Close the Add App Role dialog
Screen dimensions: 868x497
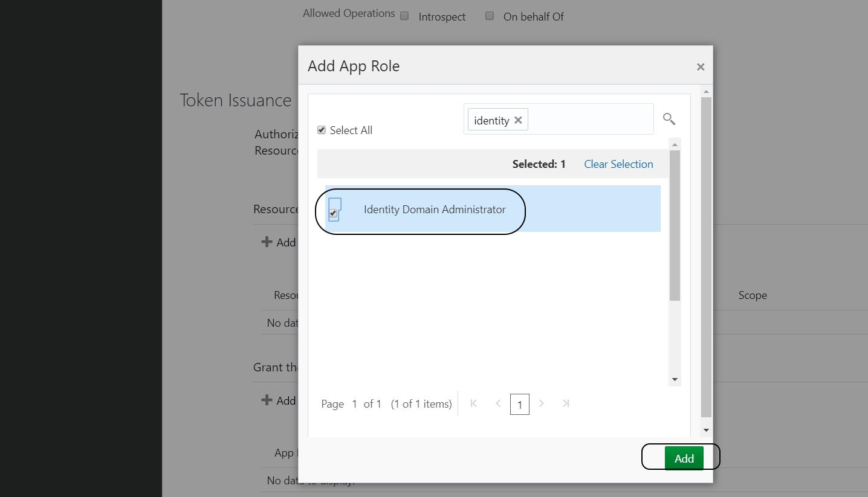coord(701,67)
